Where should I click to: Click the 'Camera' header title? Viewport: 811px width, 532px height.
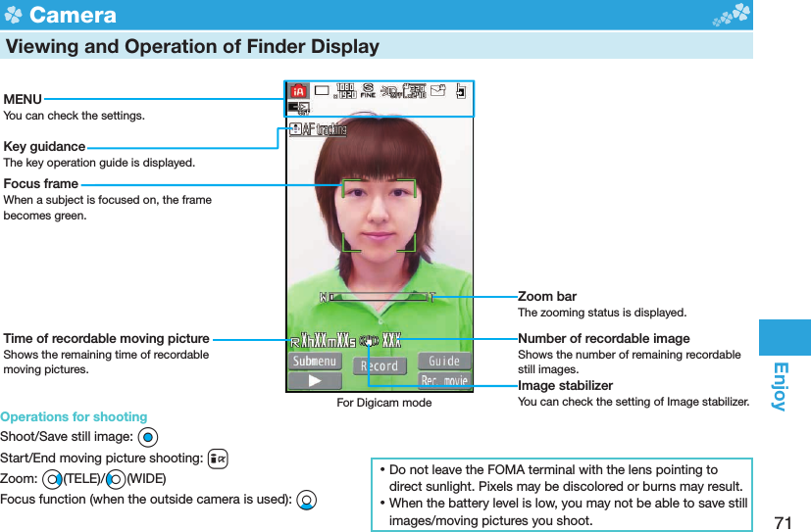click(73, 15)
